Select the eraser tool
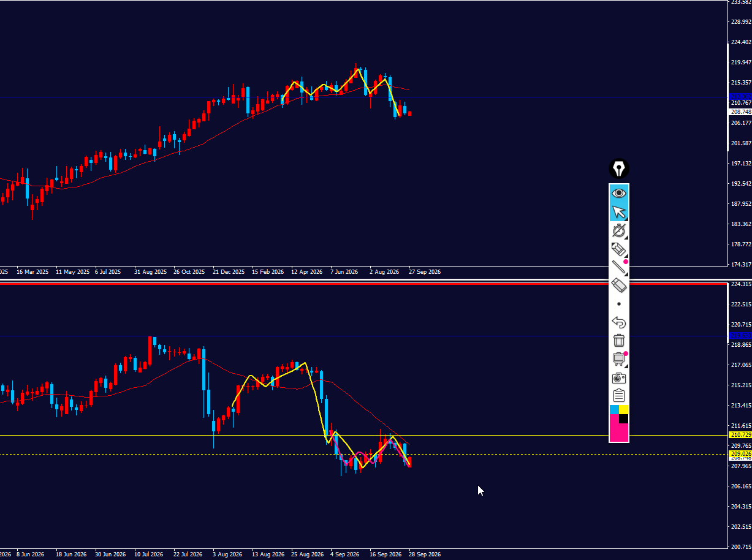Screen dimensions: 752x560 pyautogui.click(x=619, y=286)
